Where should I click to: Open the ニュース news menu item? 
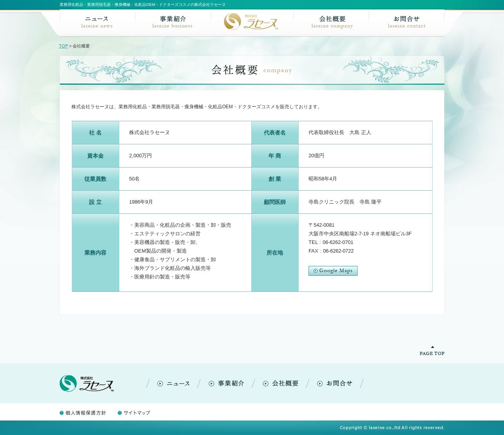click(97, 22)
